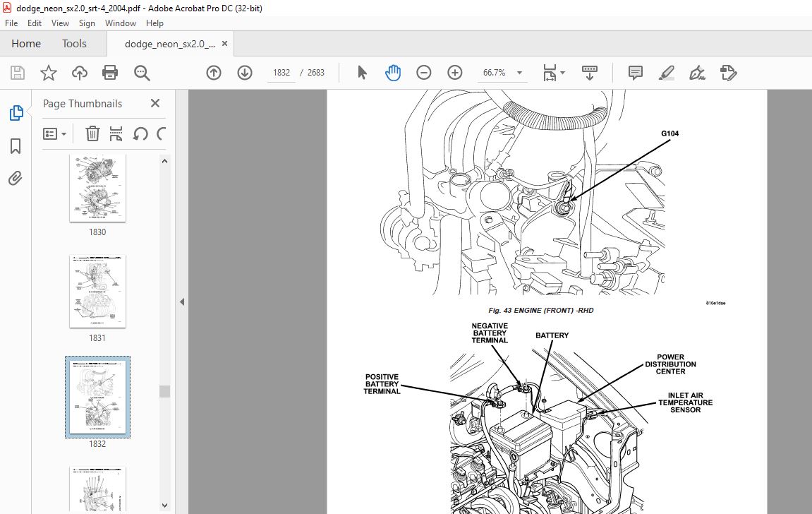The height and width of the screenshot is (514, 812).
Task: Click the Fill & Sign share icon
Action: [729, 73]
